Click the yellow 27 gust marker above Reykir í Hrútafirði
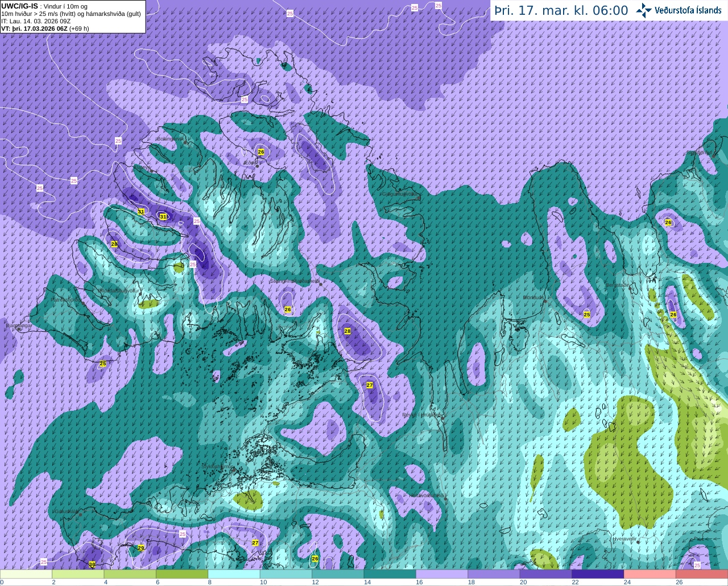 (x=370, y=385)
